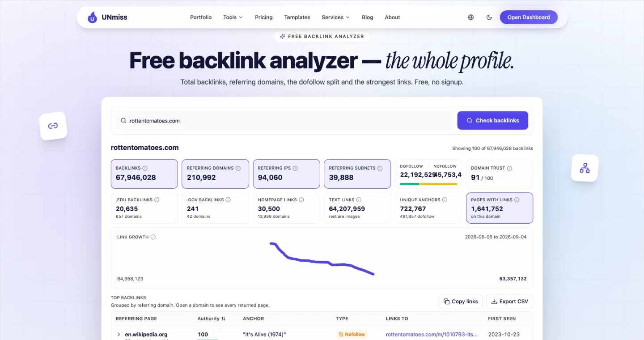Select the Pages With Links card
Image resolution: width=644 pixels, height=340 pixels.
point(500,208)
